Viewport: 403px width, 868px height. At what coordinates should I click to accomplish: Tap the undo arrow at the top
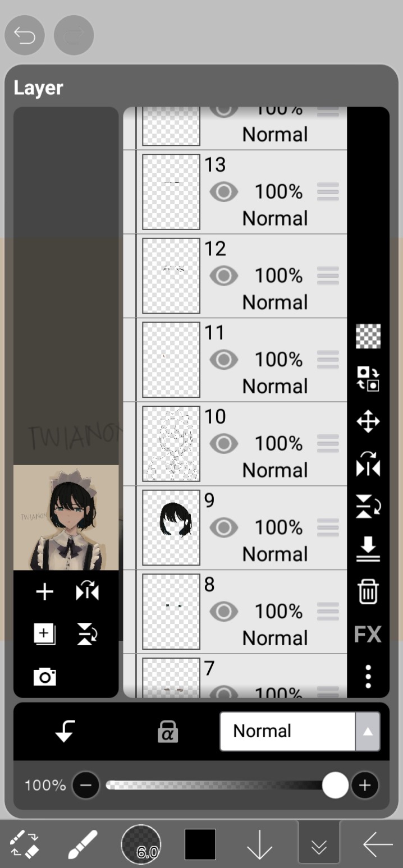coord(25,36)
